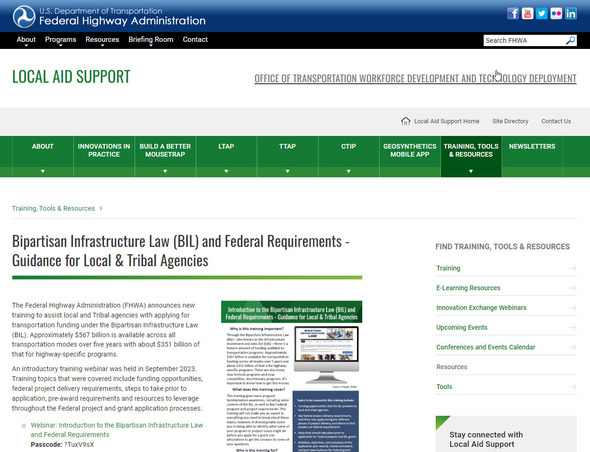Click the home icon next to Local Aid Support Home
The image size is (590, 452).
(x=405, y=121)
